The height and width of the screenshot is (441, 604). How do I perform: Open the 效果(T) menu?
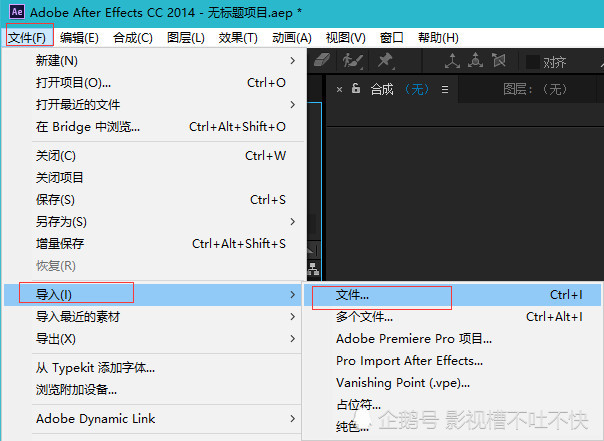pos(238,38)
